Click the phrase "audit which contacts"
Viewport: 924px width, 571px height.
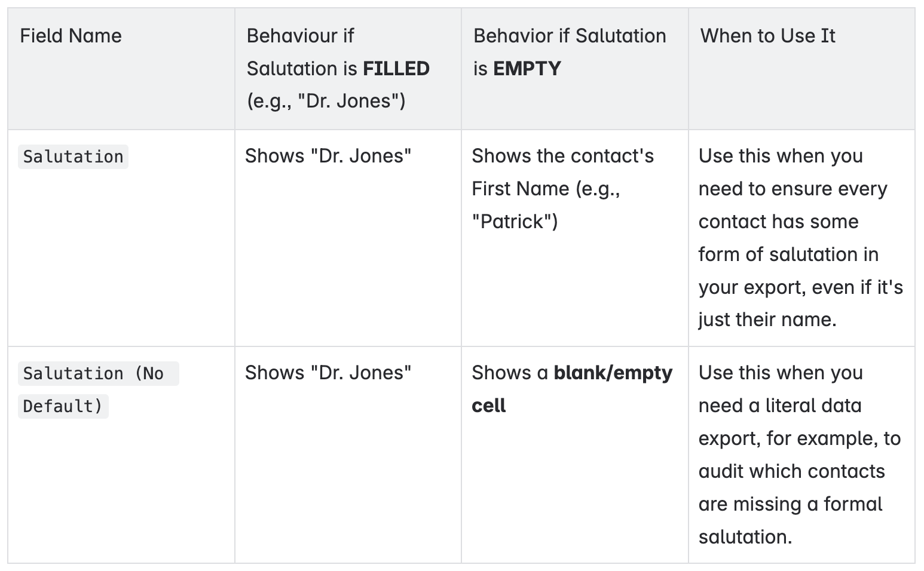791,471
